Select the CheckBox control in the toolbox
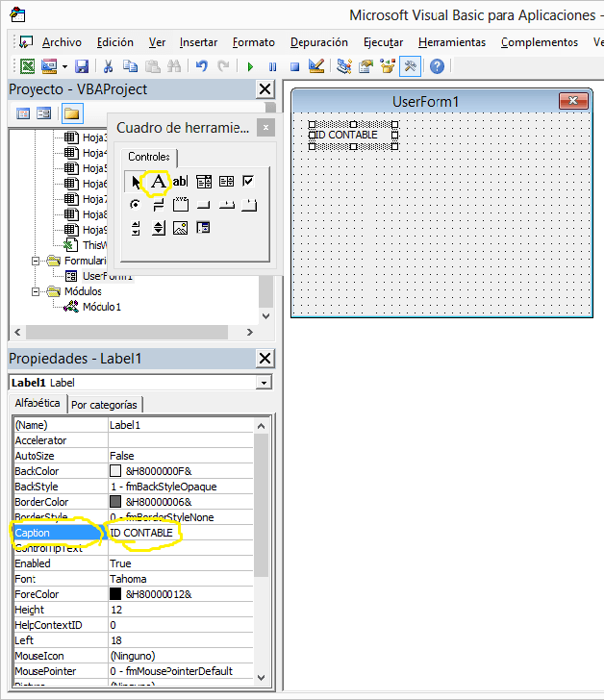 (248, 181)
